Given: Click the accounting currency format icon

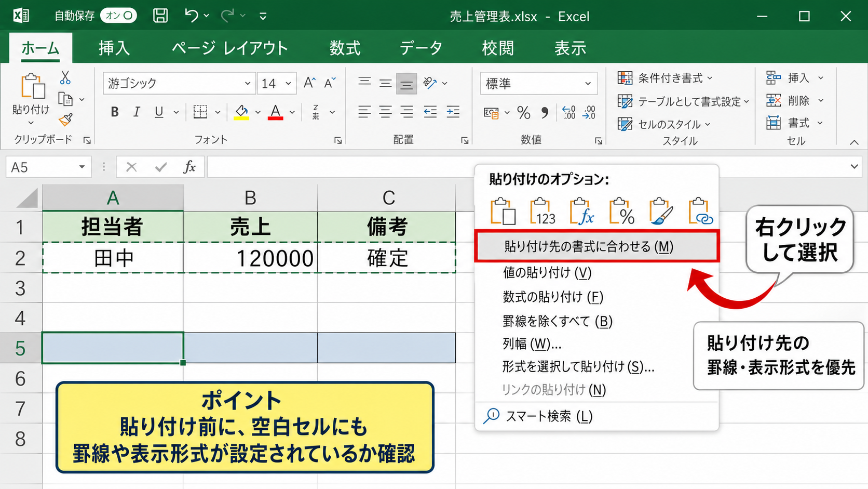Looking at the screenshot, I should 491,112.
